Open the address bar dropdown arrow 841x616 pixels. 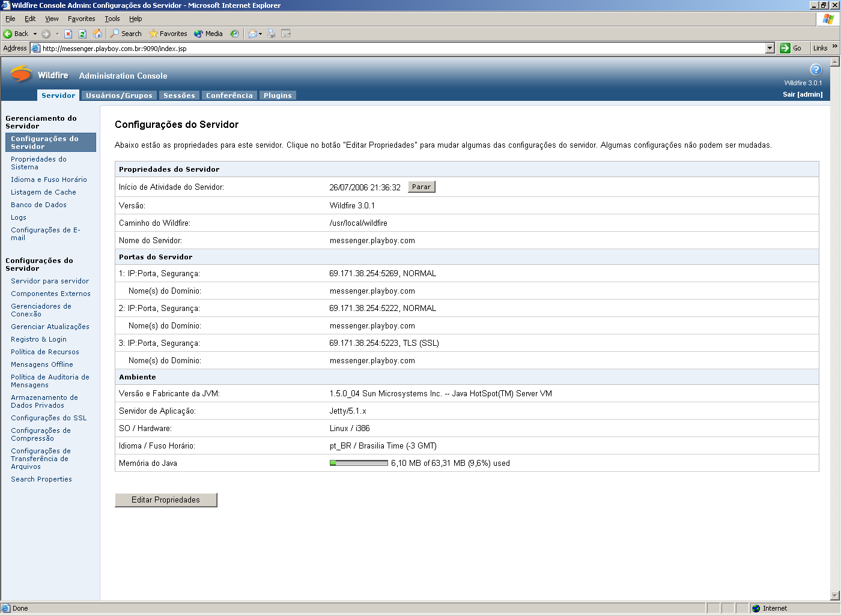click(770, 48)
